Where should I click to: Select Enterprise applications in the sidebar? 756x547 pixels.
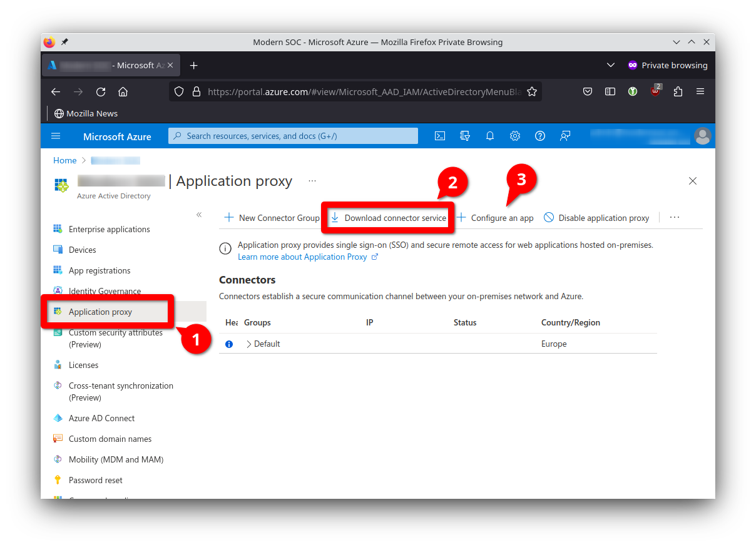(x=109, y=229)
